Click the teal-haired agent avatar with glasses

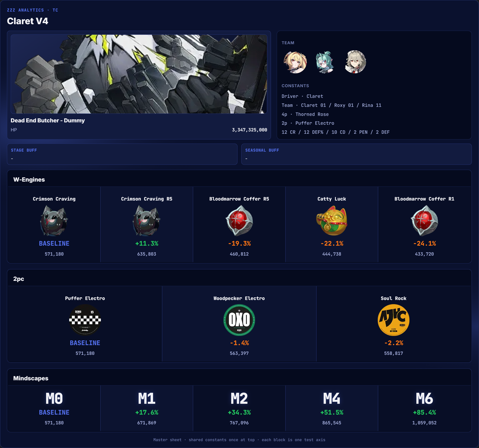pyautogui.click(x=325, y=62)
